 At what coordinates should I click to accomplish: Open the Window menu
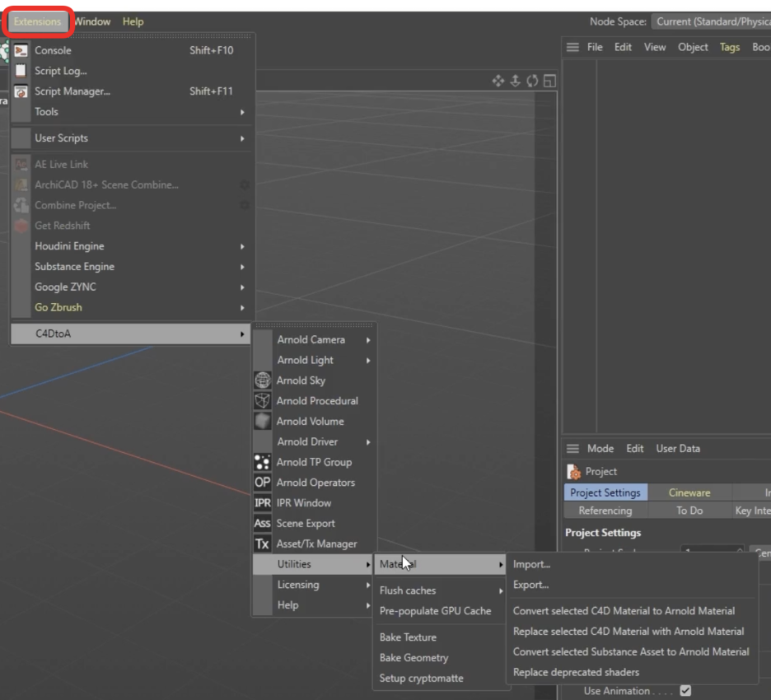coord(92,21)
